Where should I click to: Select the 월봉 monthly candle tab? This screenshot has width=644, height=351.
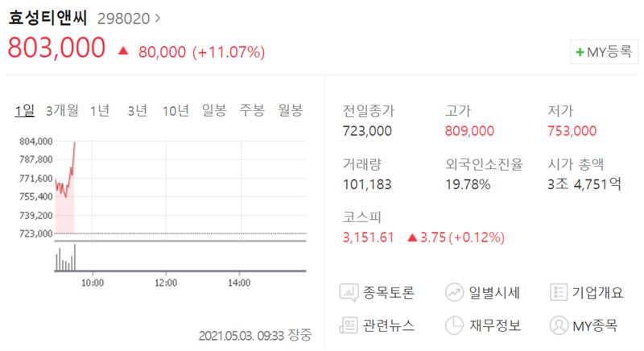[290, 111]
